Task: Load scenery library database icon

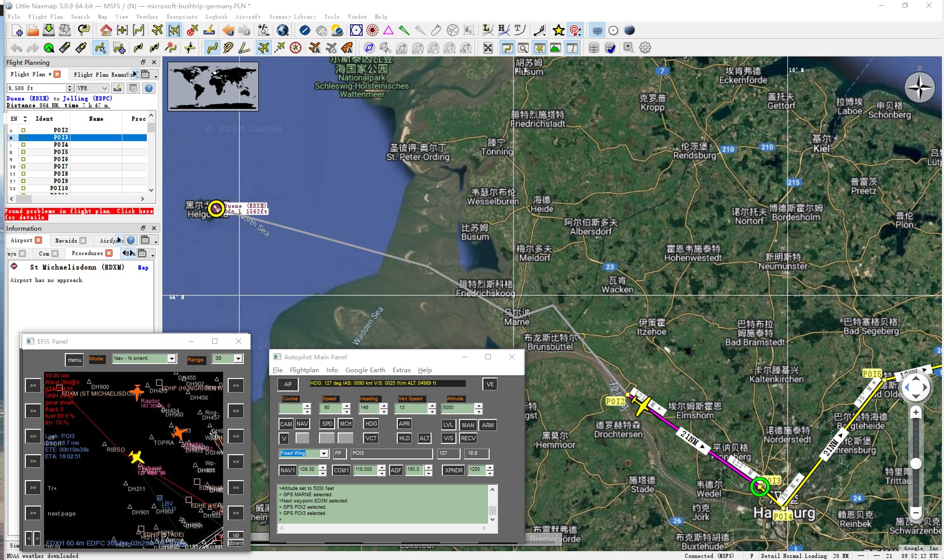Action: 594,48
